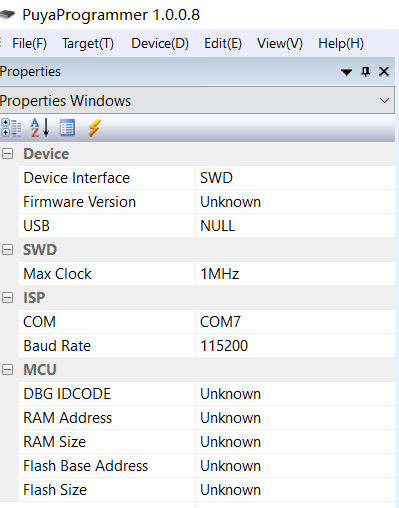
Task: Open the Edit(E) menu
Action: 223,44
